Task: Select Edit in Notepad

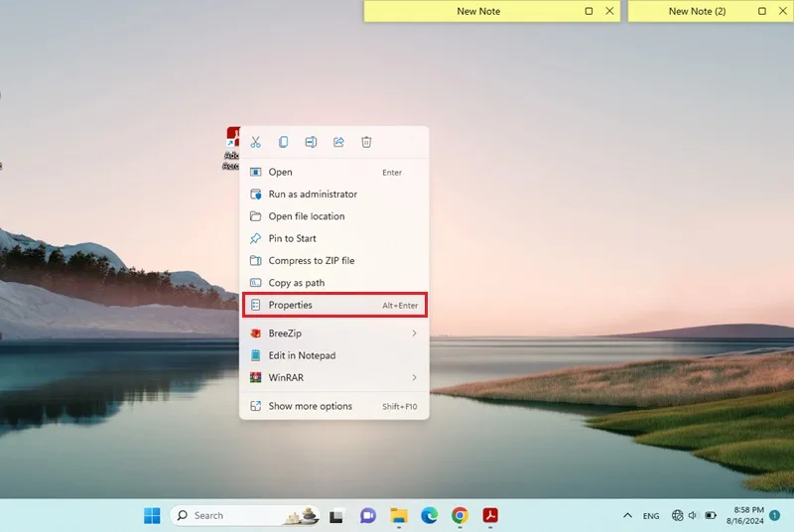Action: pyautogui.click(x=334, y=356)
